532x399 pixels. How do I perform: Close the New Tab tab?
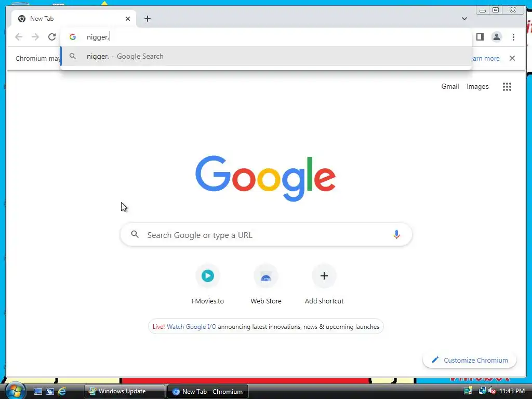point(128,19)
